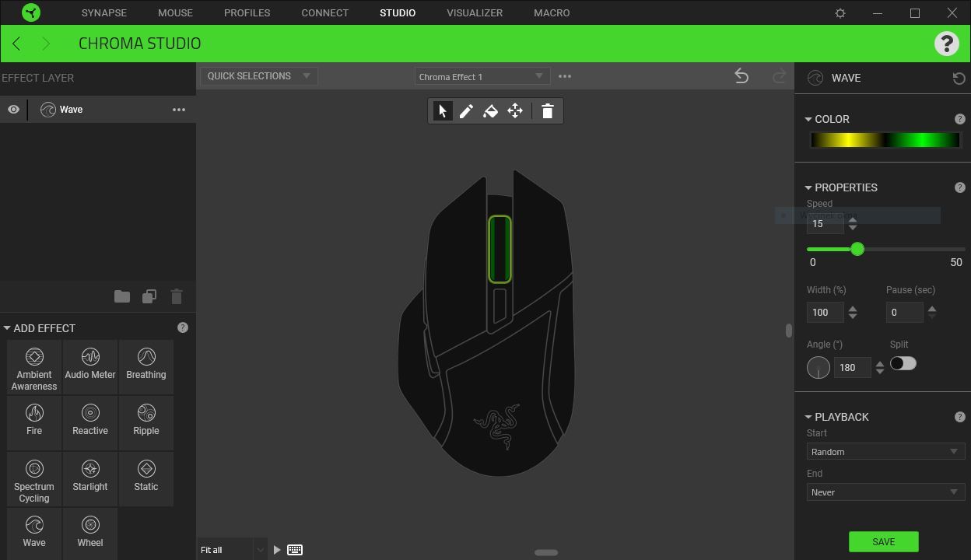Click the Angle dial
971x560 pixels.
point(819,368)
